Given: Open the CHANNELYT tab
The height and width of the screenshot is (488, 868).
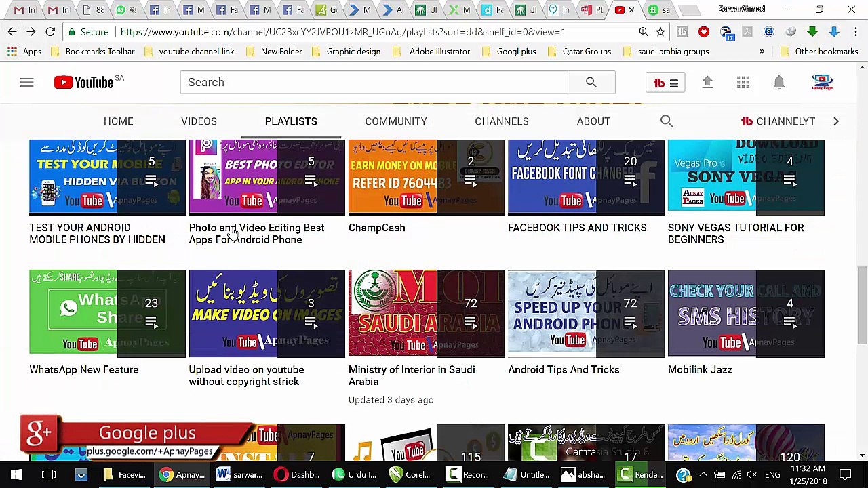Looking at the screenshot, I should pyautogui.click(x=778, y=121).
